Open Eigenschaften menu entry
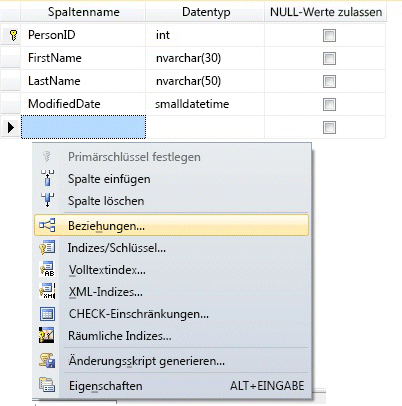Viewport: 402px width, 406px height. click(172, 386)
